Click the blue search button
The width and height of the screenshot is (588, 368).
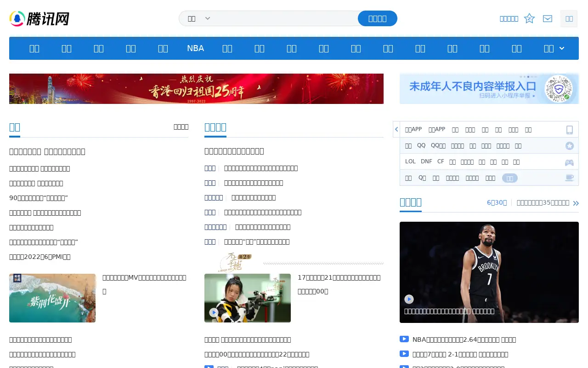coord(377,18)
